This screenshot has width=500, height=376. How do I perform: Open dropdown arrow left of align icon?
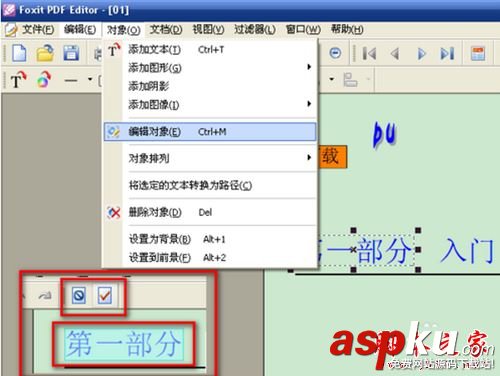[332, 79]
